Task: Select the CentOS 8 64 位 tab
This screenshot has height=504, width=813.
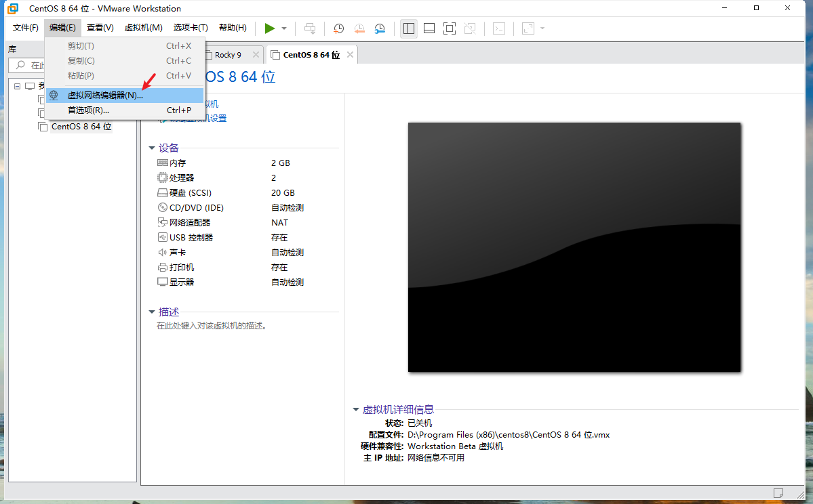Action: [x=311, y=55]
